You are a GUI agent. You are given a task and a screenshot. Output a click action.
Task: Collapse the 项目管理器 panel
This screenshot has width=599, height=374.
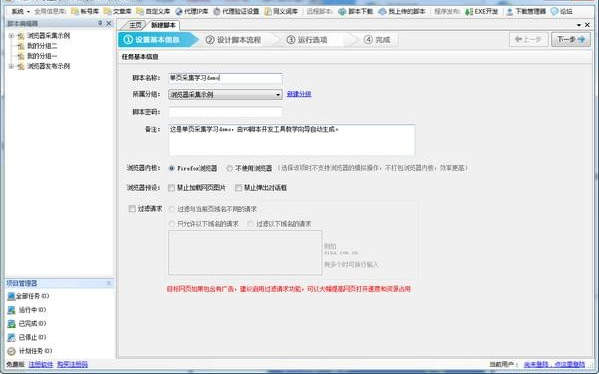coord(108,283)
